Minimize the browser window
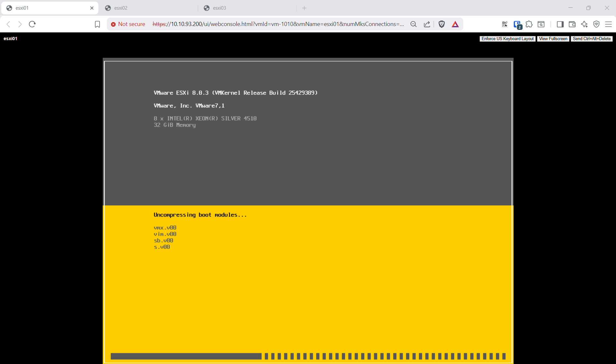Image resolution: width=616 pixels, height=364 pixels. click(570, 8)
